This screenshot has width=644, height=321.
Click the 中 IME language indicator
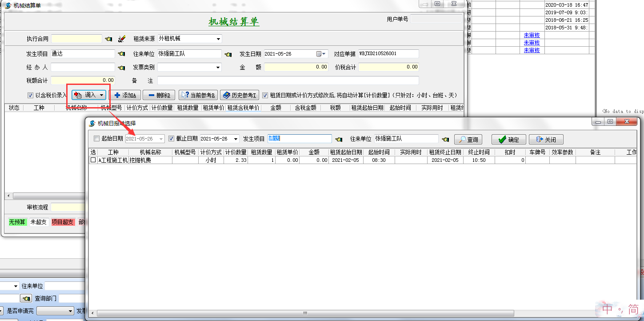pos(608,309)
